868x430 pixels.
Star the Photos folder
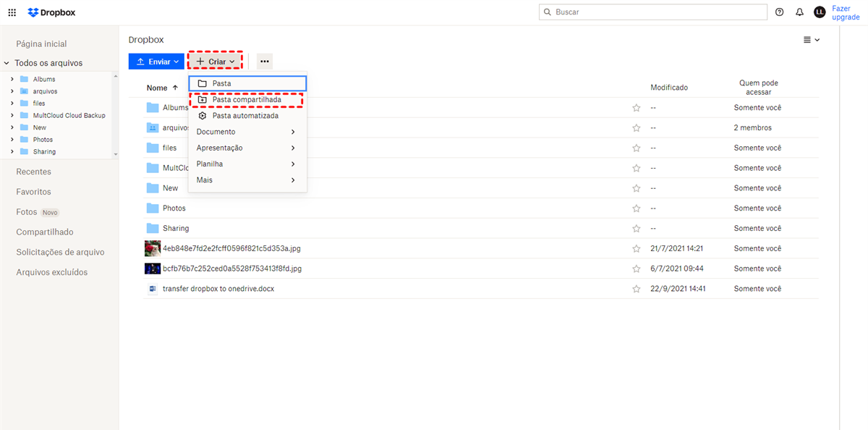click(637, 208)
